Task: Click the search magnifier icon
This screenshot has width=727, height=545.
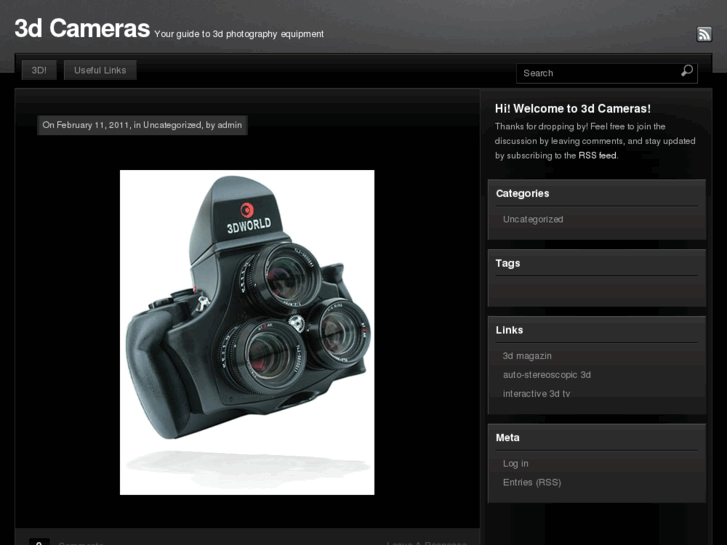Action: tap(687, 71)
